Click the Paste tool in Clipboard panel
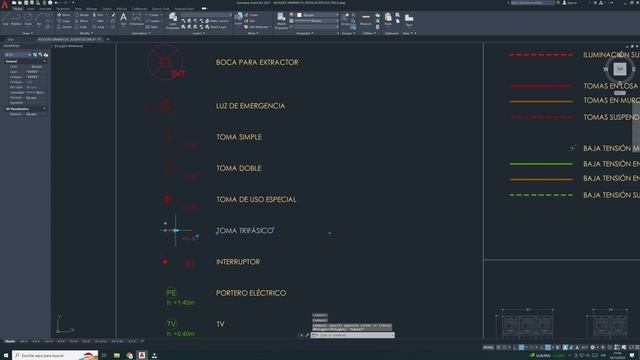 [x=388, y=19]
